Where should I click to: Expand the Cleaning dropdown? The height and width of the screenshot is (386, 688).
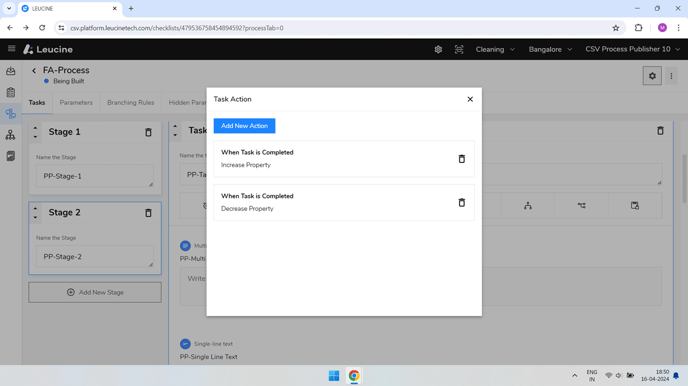[495, 50]
